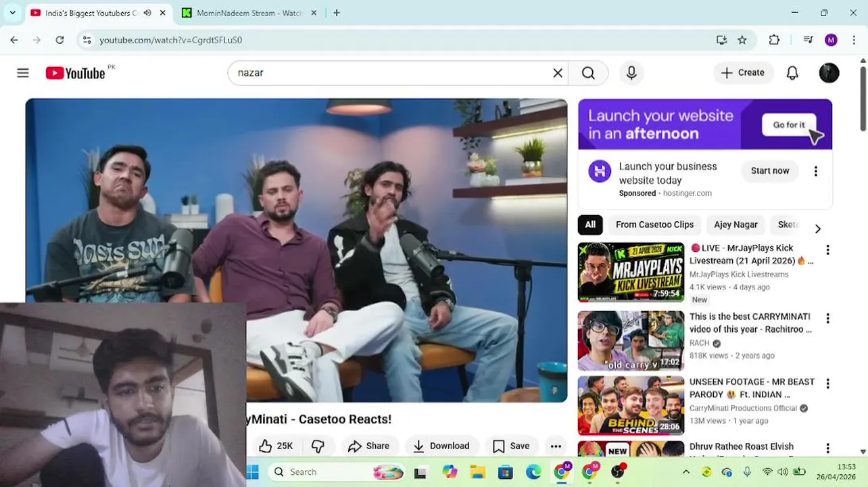Open options for MrJayPlays Kick Livestream video
The height and width of the screenshot is (487, 868).
pyautogui.click(x=827, y=250)
